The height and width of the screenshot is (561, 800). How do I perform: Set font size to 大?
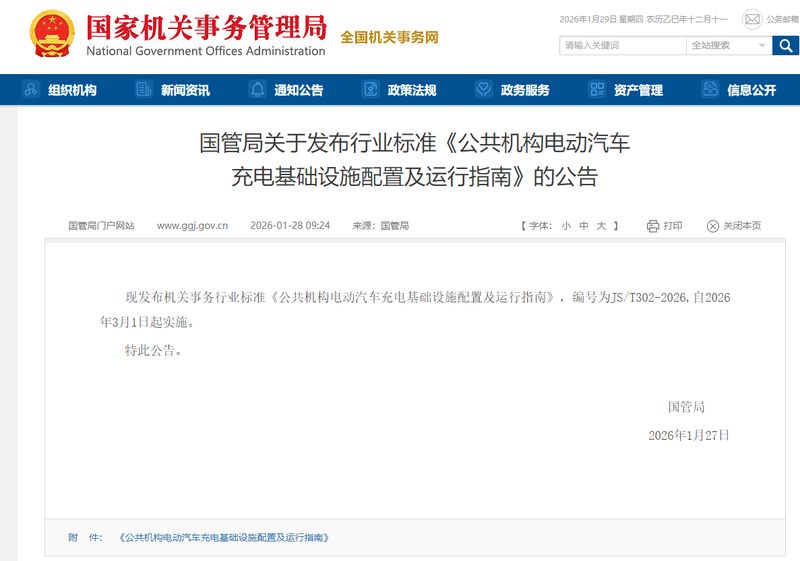click(602, 225)
